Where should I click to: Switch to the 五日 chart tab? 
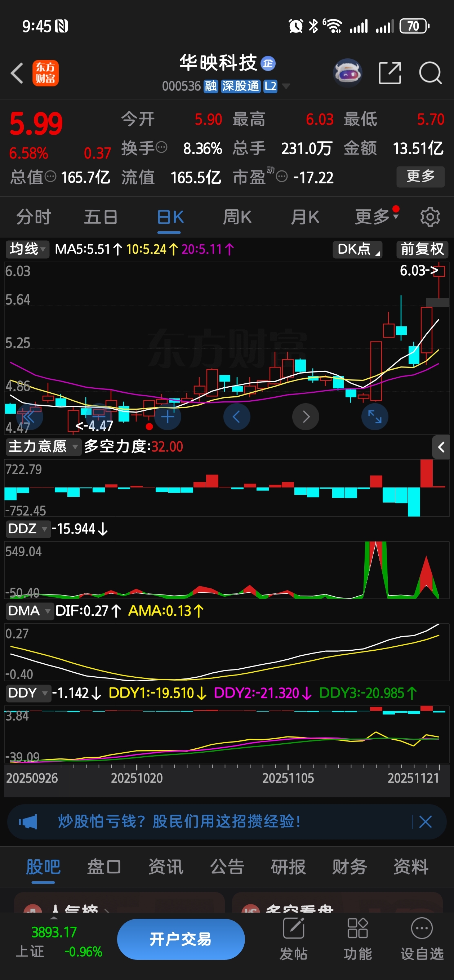tap(101, 217)
